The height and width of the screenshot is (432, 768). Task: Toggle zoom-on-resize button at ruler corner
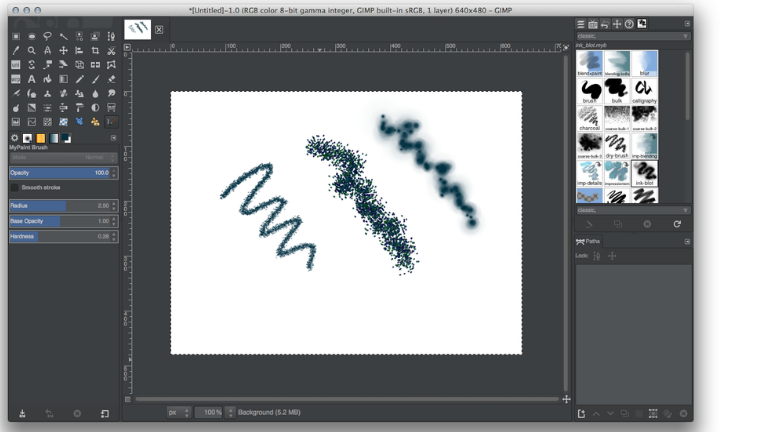click(x=566, y=48)
